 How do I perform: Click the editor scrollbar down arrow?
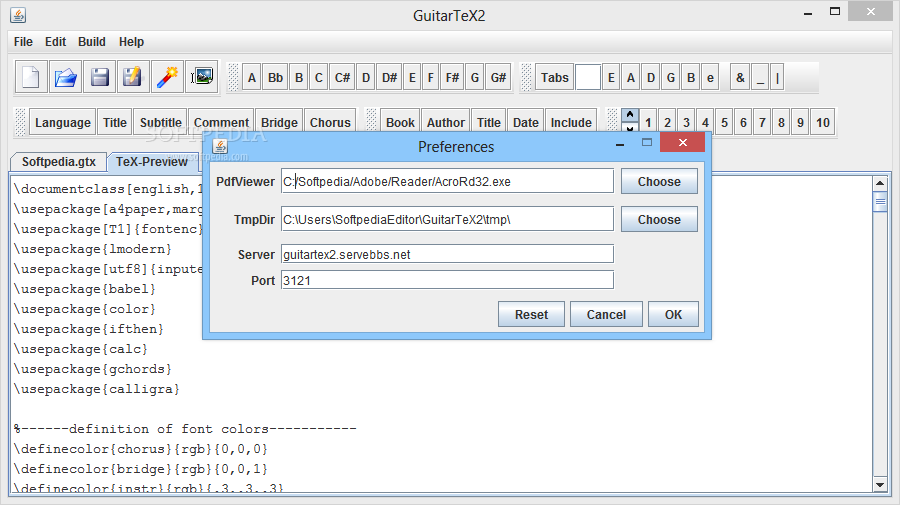point(879,484)
